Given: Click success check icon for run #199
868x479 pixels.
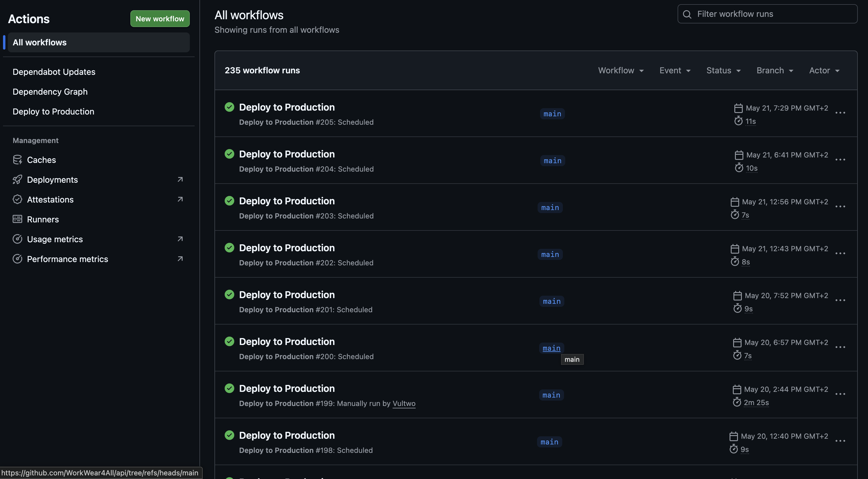Looking at the screenshot, I should 229,388.
